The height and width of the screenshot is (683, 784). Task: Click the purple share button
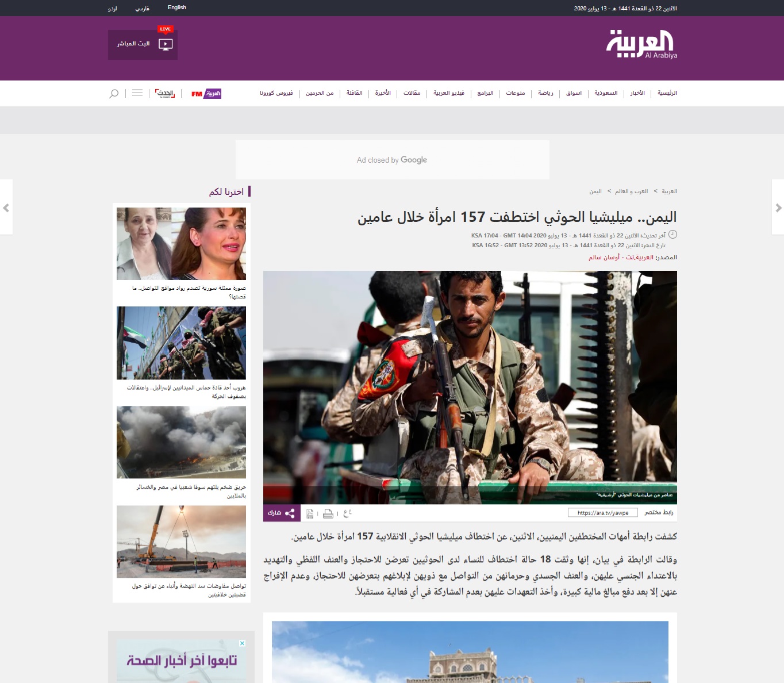click(x=282, y=513)
